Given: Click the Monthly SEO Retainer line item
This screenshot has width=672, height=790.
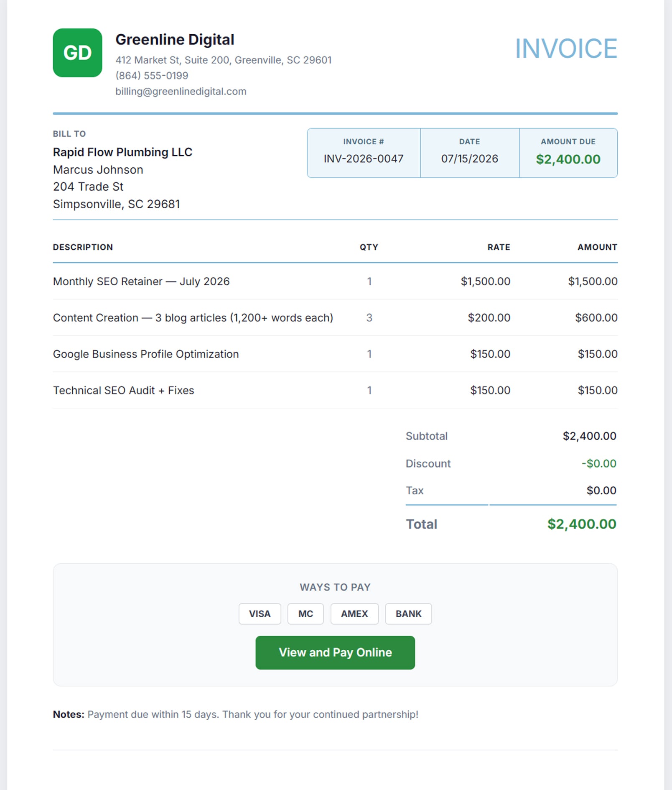Looking at the screenshot, I should 141,281.
